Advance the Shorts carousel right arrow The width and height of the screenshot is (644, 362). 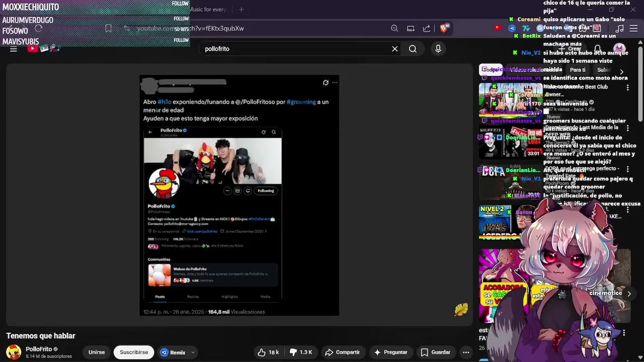[x=629, y=294]
